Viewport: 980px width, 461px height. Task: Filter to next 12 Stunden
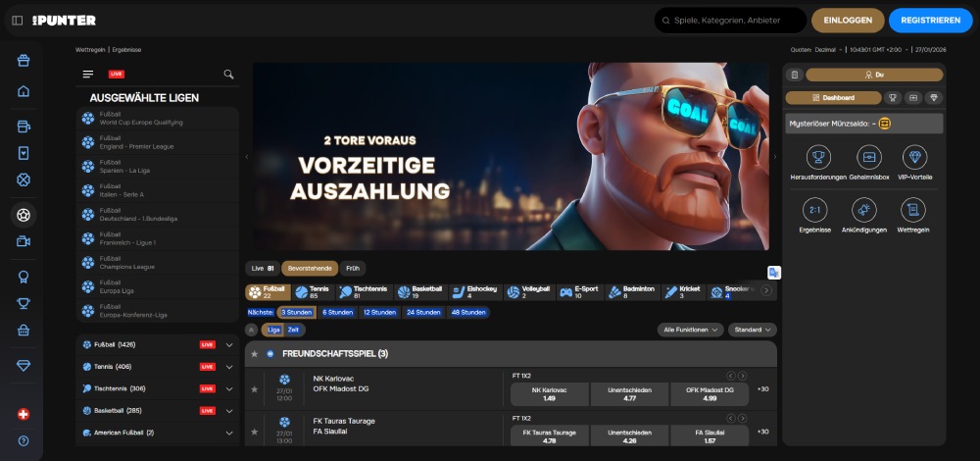(x=379, y=312)
